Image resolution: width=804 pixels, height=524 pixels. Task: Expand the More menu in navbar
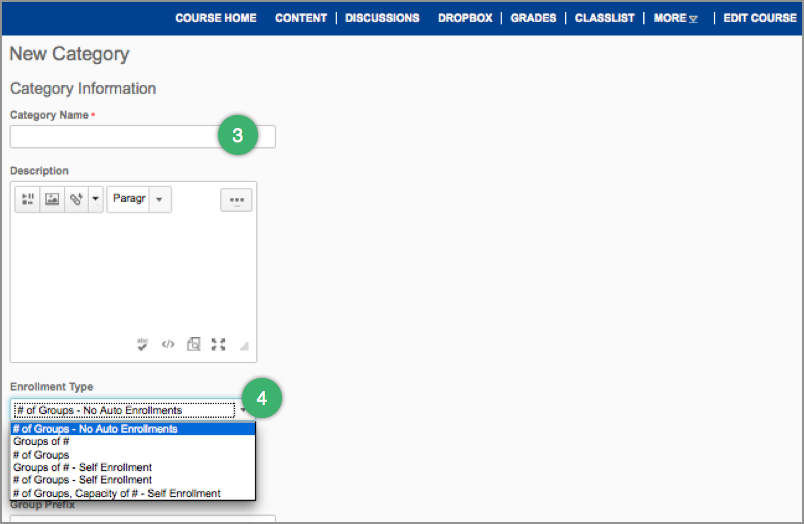[x=675, y=18]
